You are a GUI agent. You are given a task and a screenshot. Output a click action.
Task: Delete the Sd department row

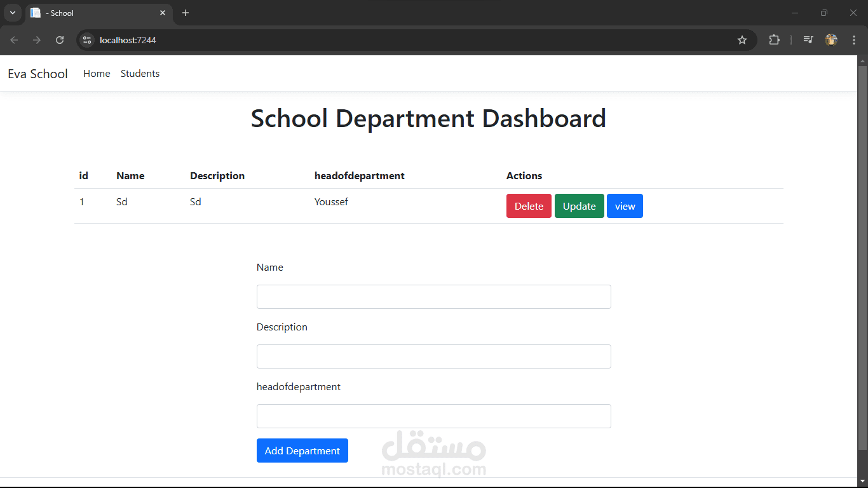point(529,206)
